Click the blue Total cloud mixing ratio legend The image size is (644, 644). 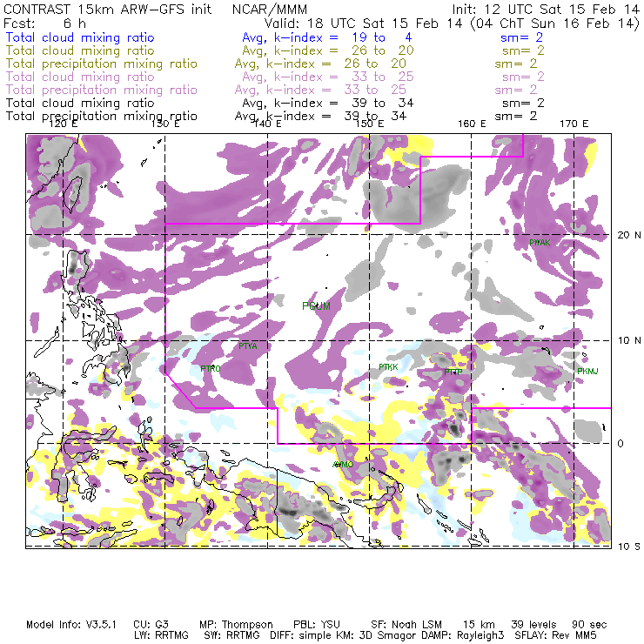[x=80, y=38]
